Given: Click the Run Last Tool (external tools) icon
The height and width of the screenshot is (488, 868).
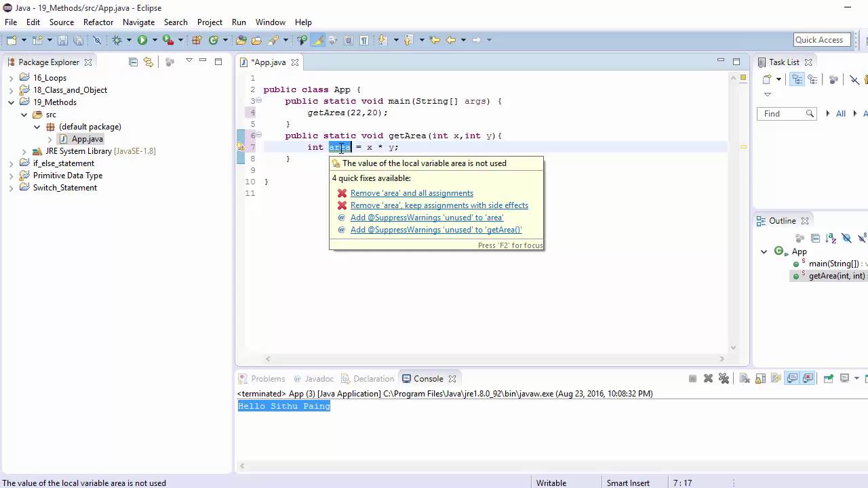Looking at the screenshot, I should [167, 40].
